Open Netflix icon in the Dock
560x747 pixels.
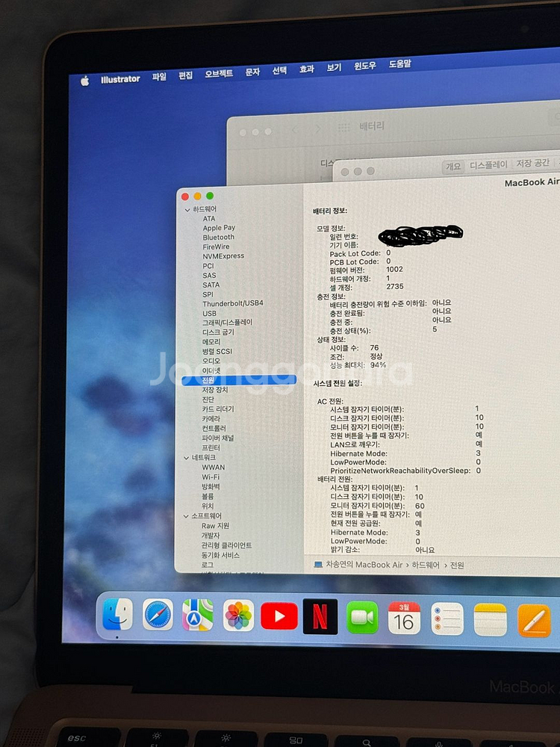(320, 616)
